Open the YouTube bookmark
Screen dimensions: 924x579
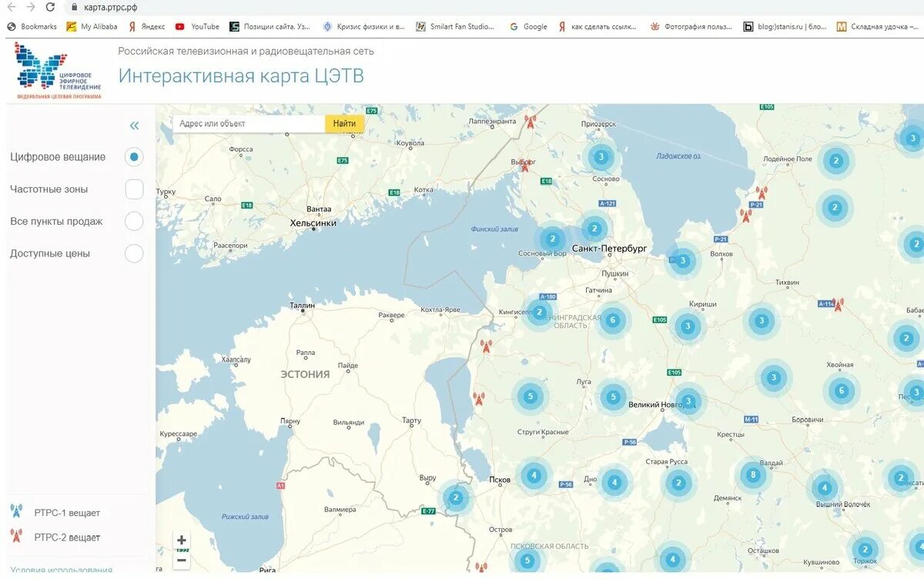tap(197, 26)
